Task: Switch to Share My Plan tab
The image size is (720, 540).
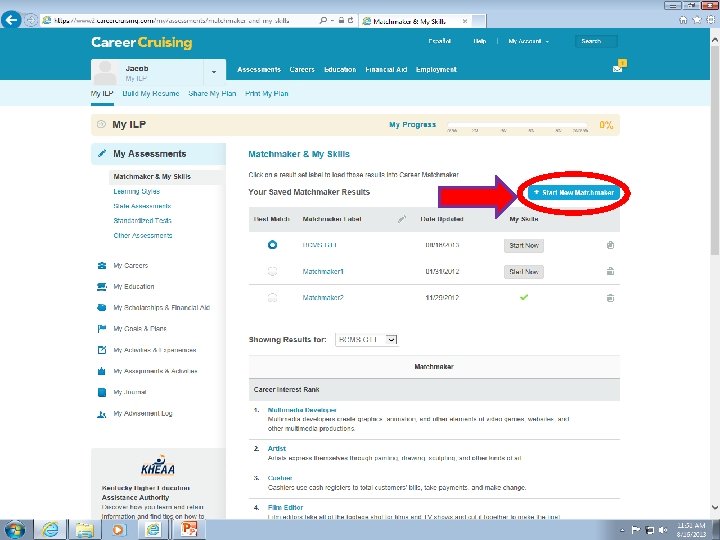Action: coord(212,93)
